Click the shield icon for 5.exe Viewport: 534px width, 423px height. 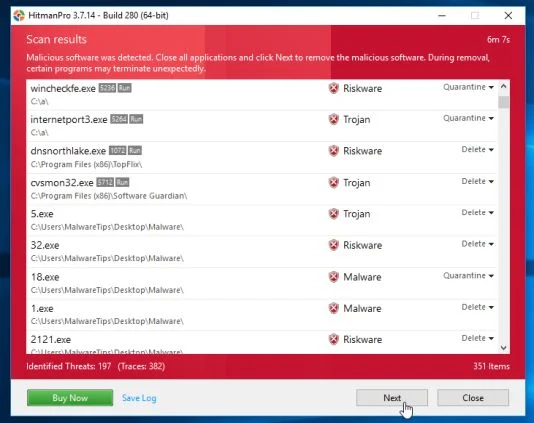click(333, 214)
